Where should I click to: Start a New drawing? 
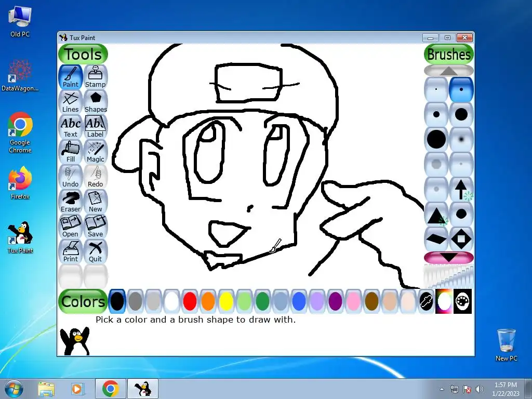(x=96, y=202)
